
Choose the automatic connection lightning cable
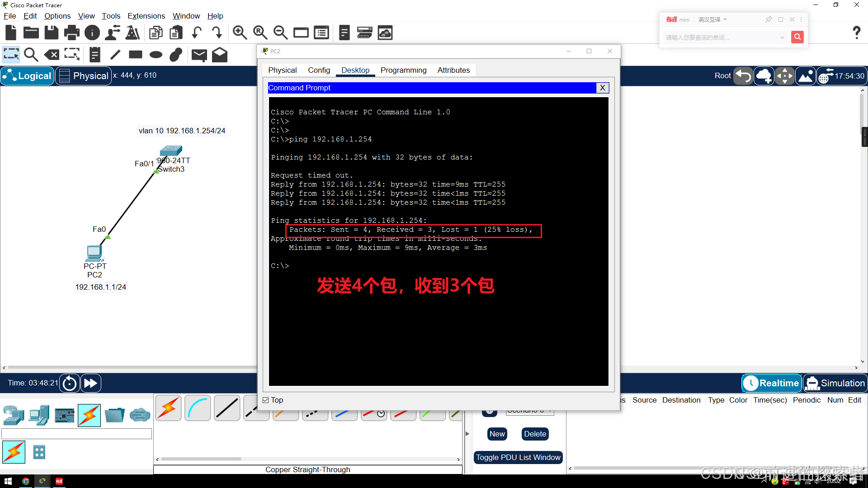(x=169, y=408)
